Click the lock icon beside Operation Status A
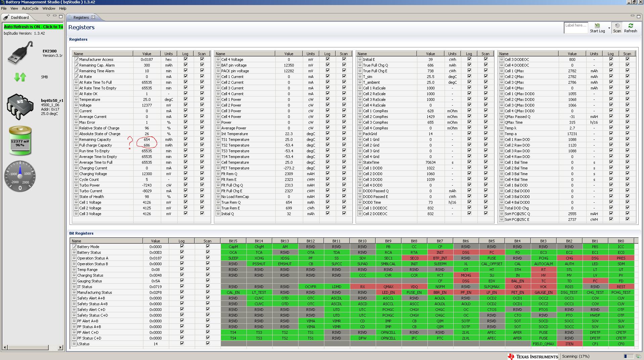Viewport: 644px width, 360px height. click(x=74, y=258)
